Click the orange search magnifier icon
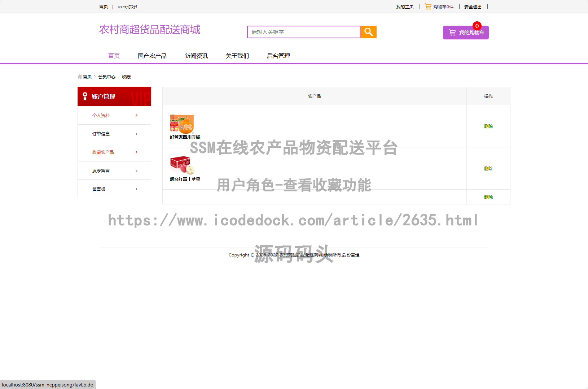Image resolution: width=588 pixels, height=389 pixels. pos(368,32)
